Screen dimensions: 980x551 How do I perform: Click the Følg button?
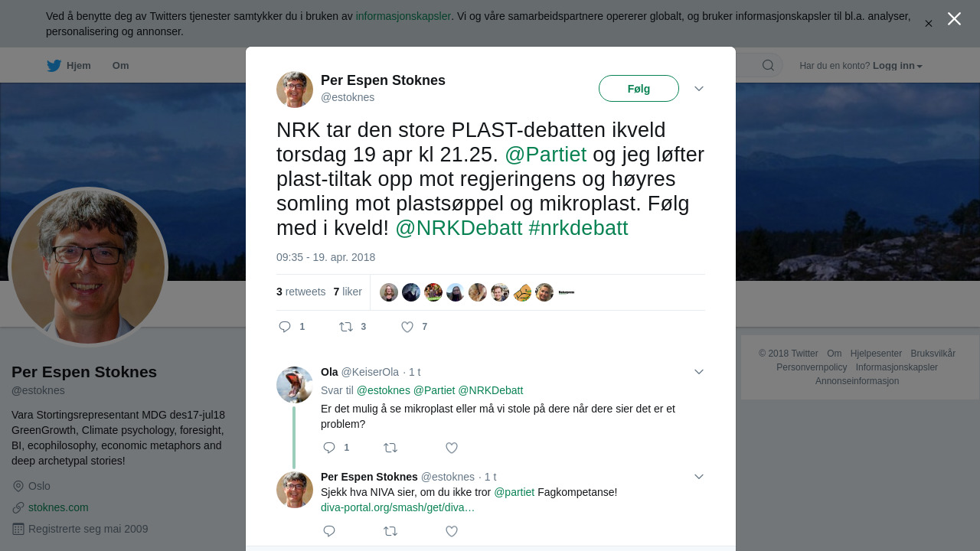(639, 89)
